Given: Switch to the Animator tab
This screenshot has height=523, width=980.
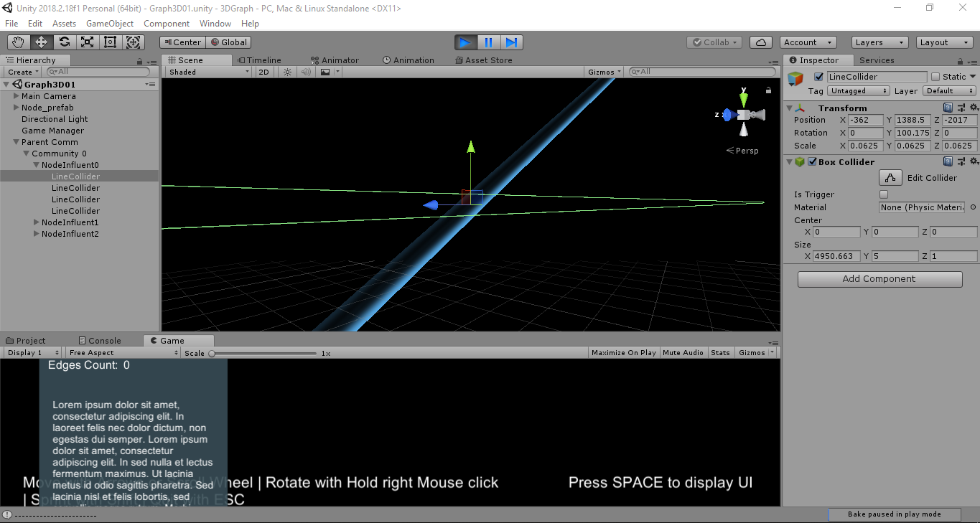Looking at the screenshot, I should 335,60.
